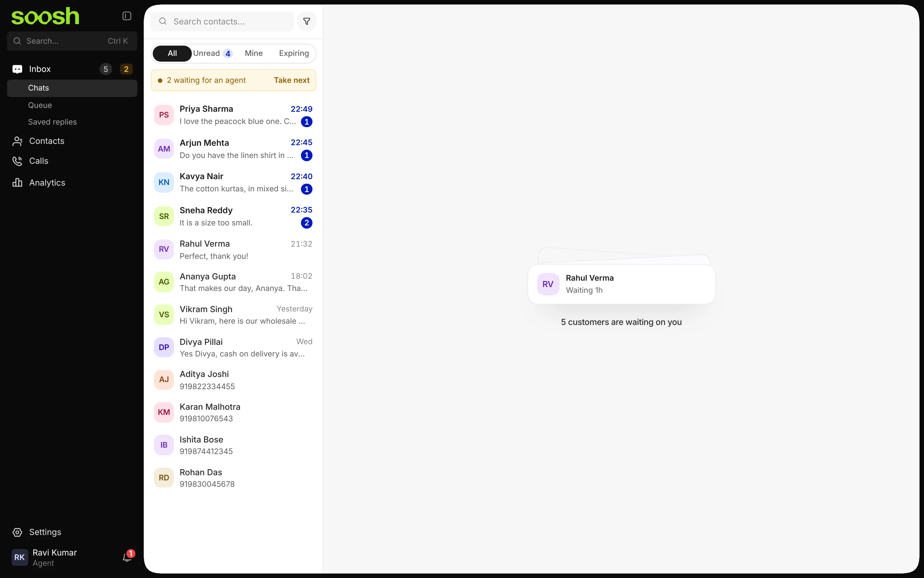Click Arjun Mehta's AM avatar
The height and width of the screenshot is (578, 924).
pyautogui.click(x=164, y=149)
